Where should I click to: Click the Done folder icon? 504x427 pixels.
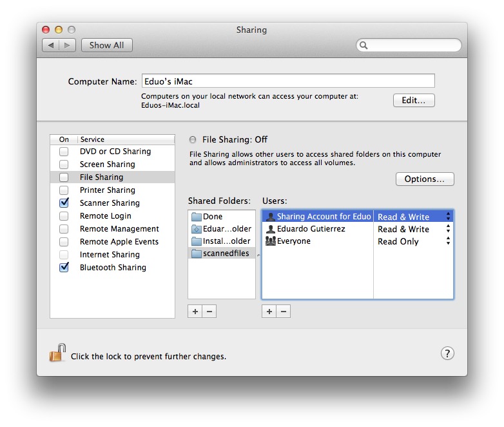[x=196, y=217]
